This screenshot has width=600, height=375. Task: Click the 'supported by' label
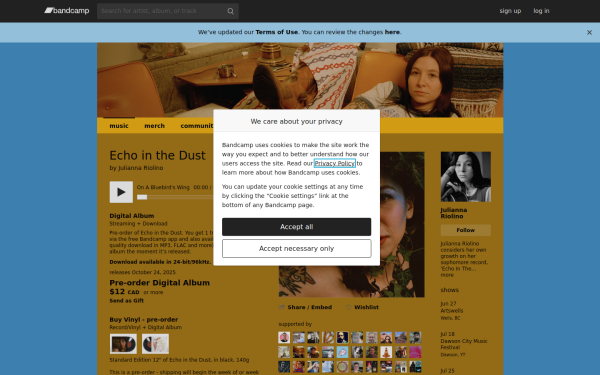tap(295, 324)
